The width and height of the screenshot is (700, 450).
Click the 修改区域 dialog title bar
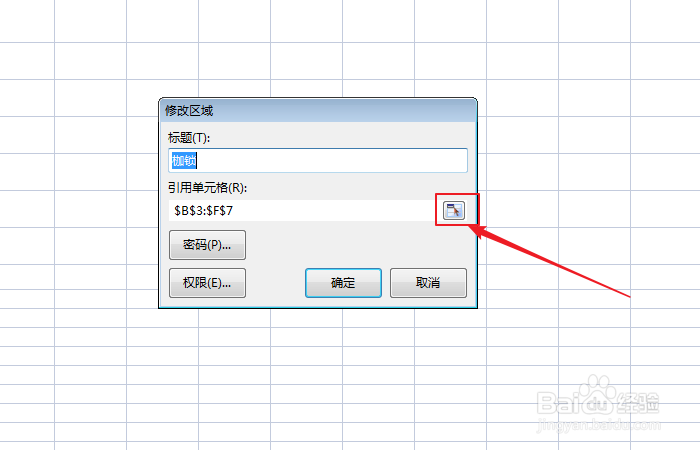[x=318, y=110]
